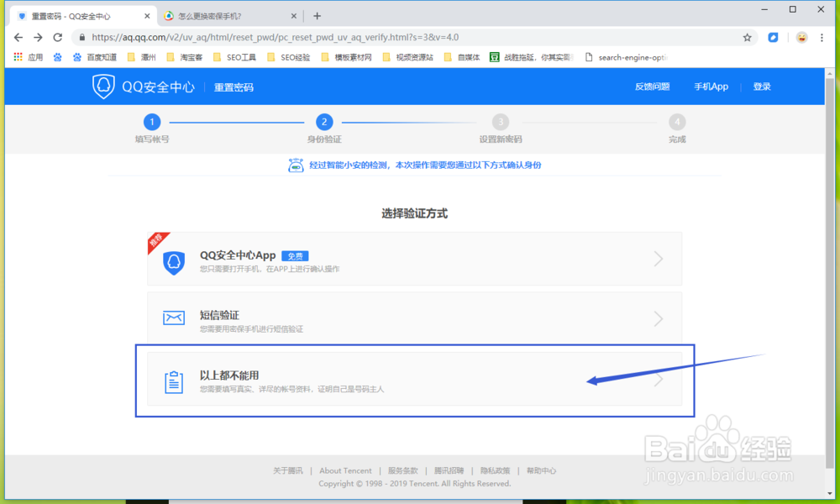
Task: Minimize the Chrome window
Action: pos(764,9)
